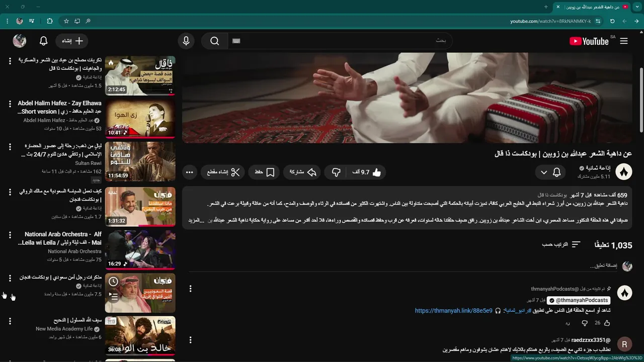Open the Zay Elhawa video thumbnail
Viewport: 644px width, 362px height.
tap(140, 119)
